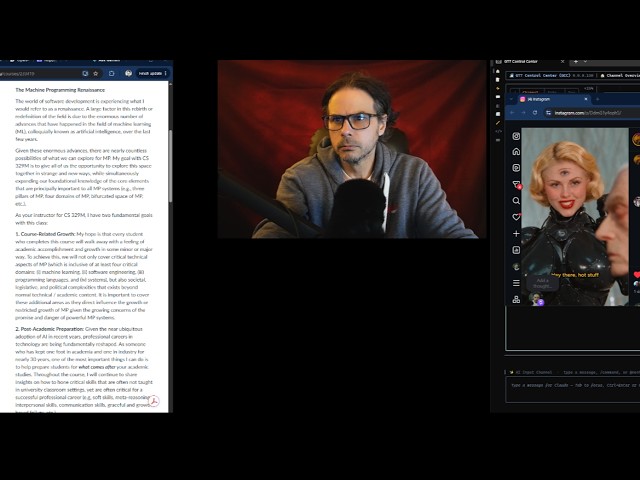Viewport: 640px width, 480px height.
Task: Open tab list chevron beside OTT Control Center tab
Action: 585,61
